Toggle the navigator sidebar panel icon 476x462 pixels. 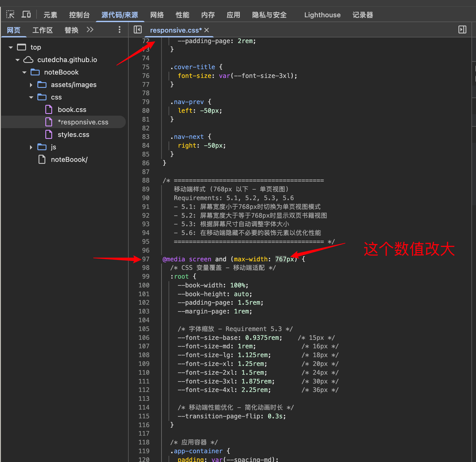tap(138, 29)
